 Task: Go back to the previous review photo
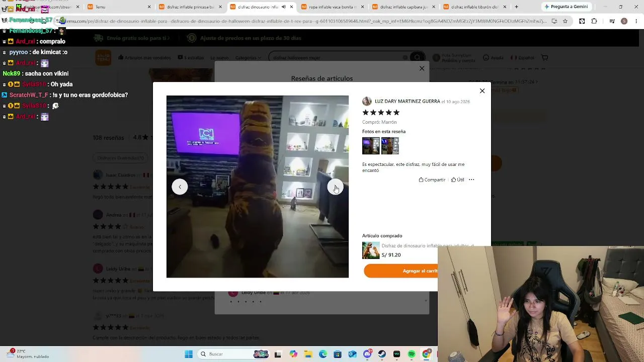[x=180, y=187]
